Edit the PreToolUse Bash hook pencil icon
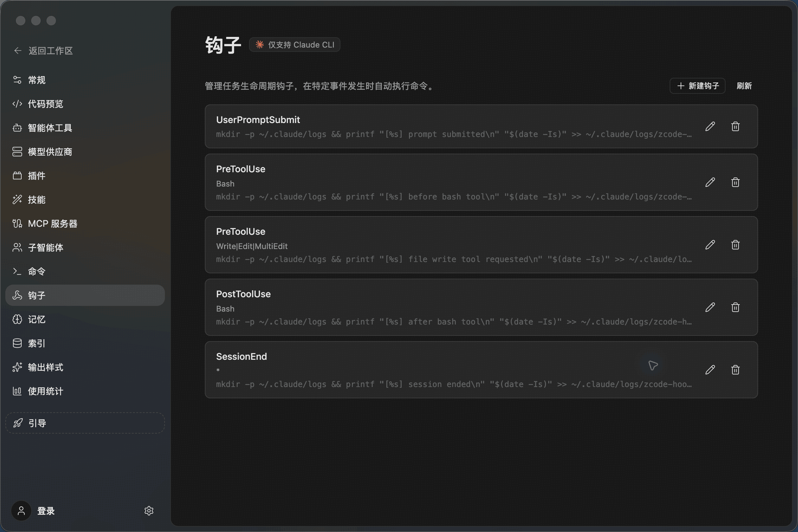 coord(710,182)
